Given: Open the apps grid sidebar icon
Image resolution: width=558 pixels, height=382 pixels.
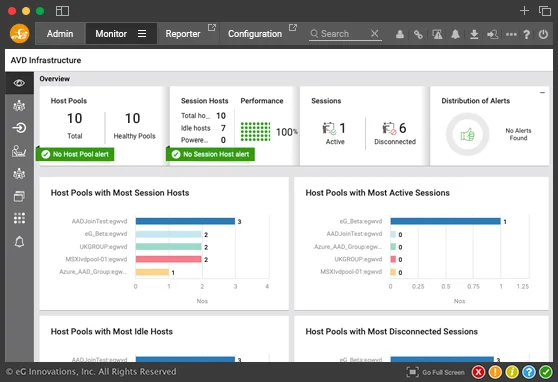Looking at the screenshot, I should click(x=19, y=218).
